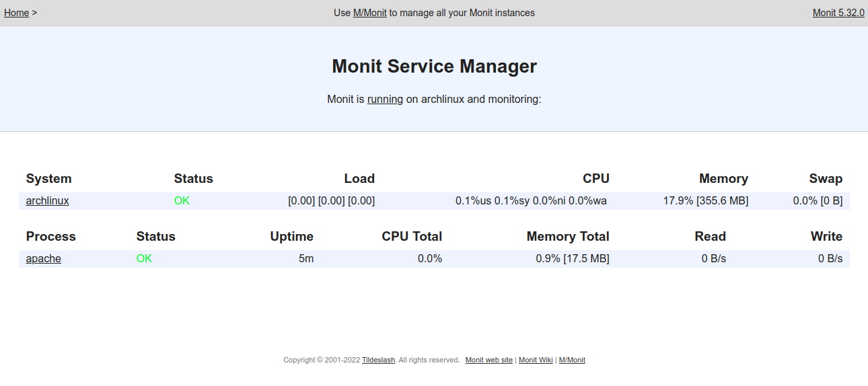Click the Load column header
The width and height of the screenshot is (868, 386).
pos(359,178)
